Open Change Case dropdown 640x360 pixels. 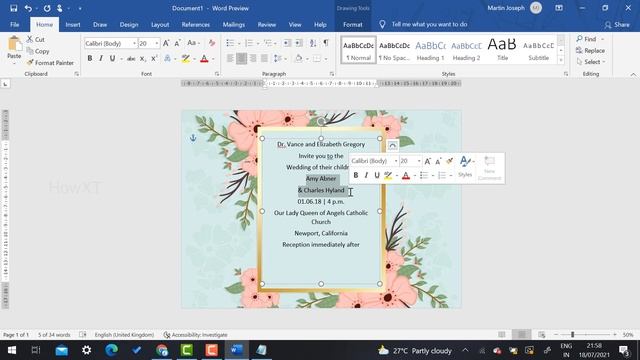click(x=193, y=43)
